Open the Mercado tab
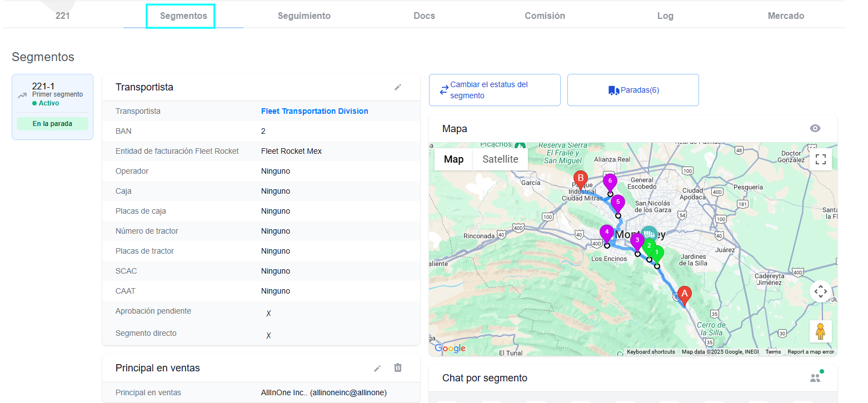Screen dimensions: 868x403 [x=786, y=16]
